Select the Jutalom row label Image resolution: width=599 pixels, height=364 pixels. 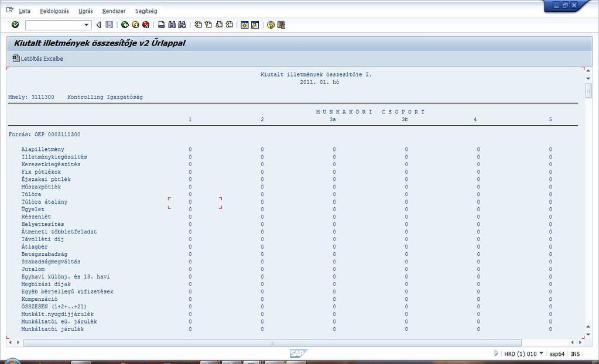click(x=33, y=269)
